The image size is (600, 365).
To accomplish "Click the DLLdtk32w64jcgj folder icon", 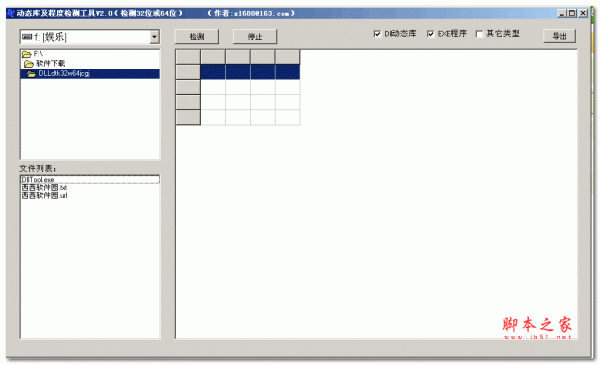I will click(x=31, y=74).
